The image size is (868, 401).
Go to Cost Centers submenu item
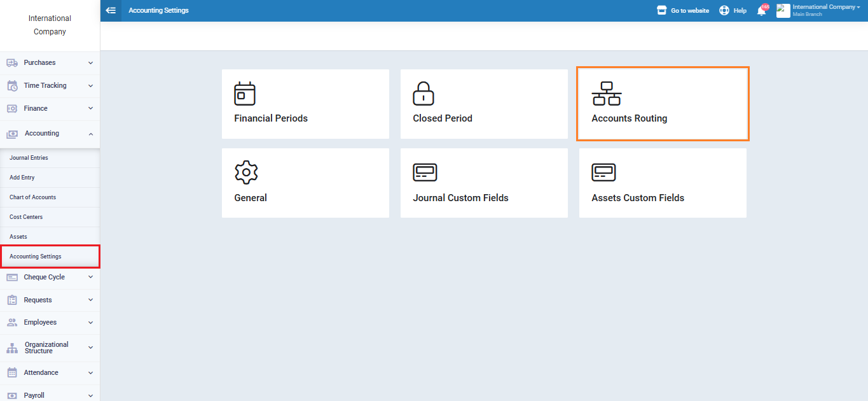tap(26, 217)
